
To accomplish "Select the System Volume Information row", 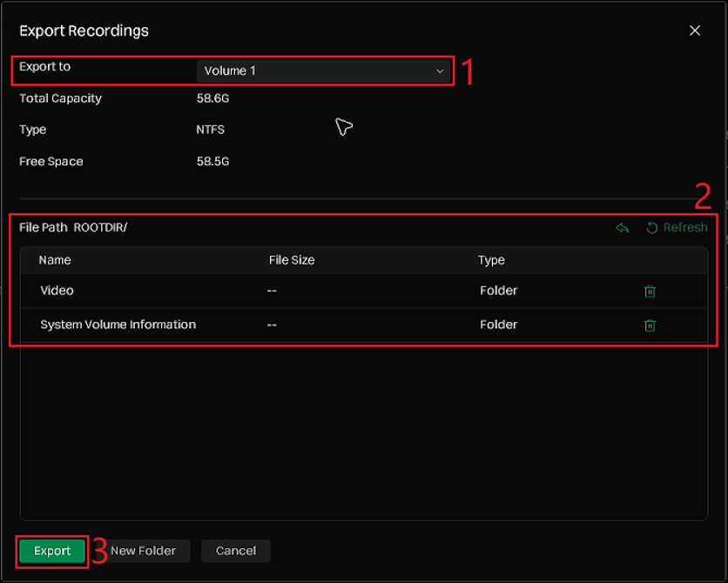I will pos(363,325).
